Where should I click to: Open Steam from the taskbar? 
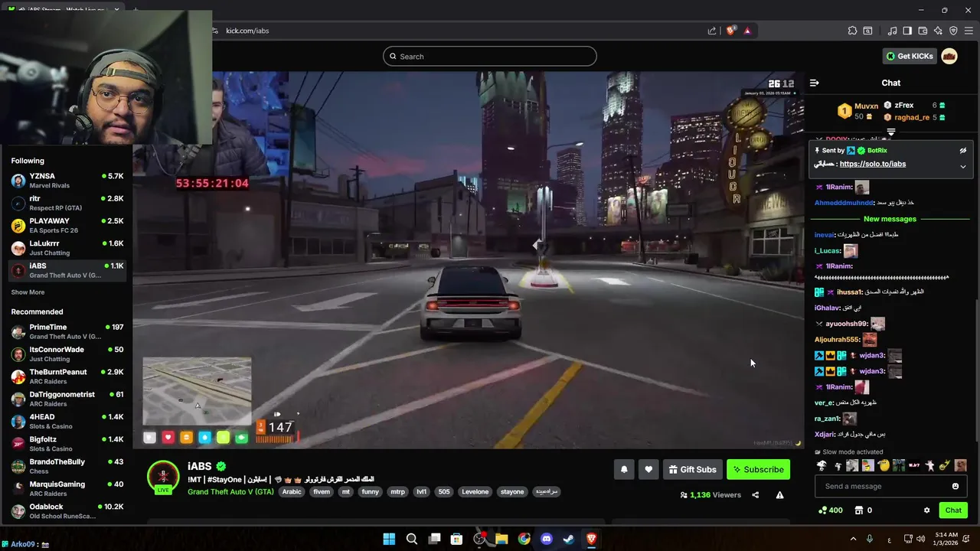tap(569, 539)
